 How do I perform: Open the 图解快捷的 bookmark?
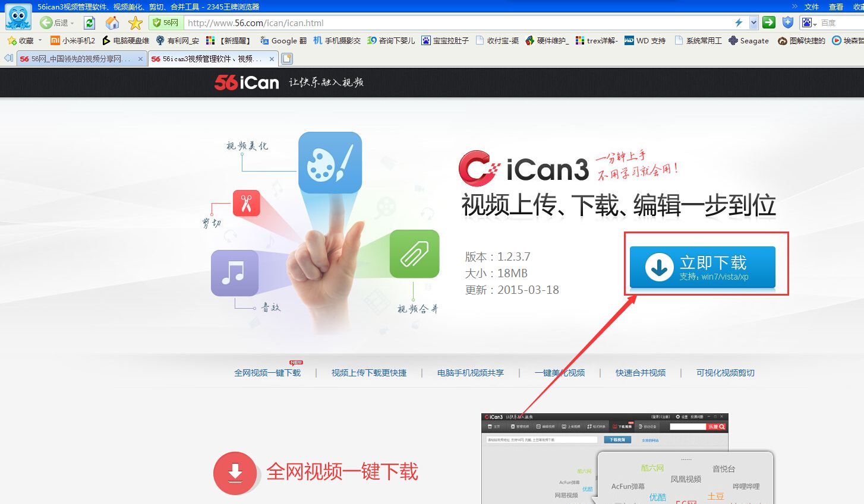pyautogui.click(x=802, y=40)
